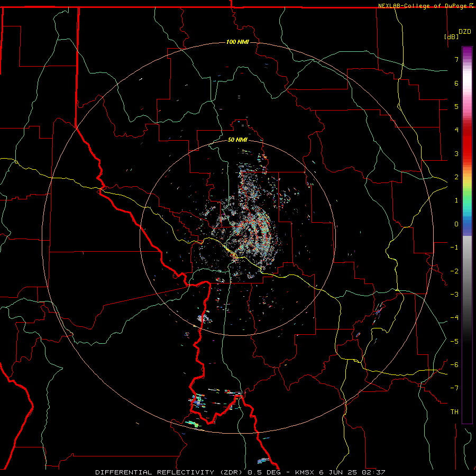Image resolution: width=476 pixels, height=476 pixels.
Task: Click the Differential Reflectivity caption at bottom
Action: tap(240, 472)
